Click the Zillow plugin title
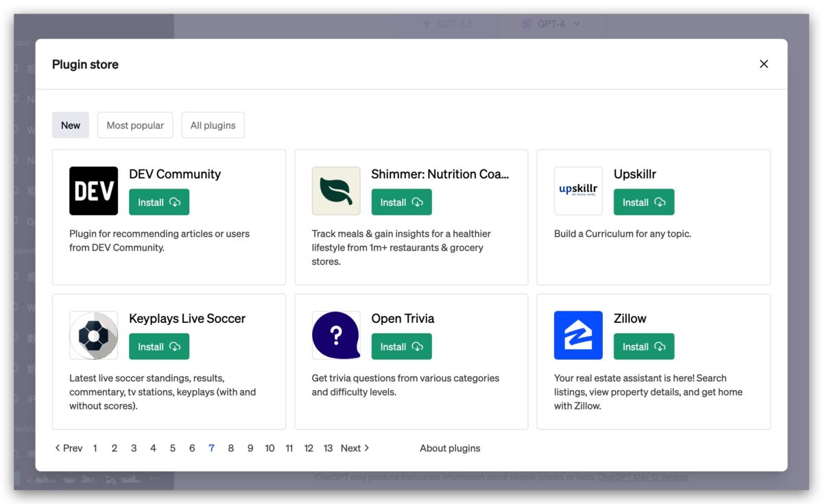Screen dimensions: 823x504 [630, 318]
